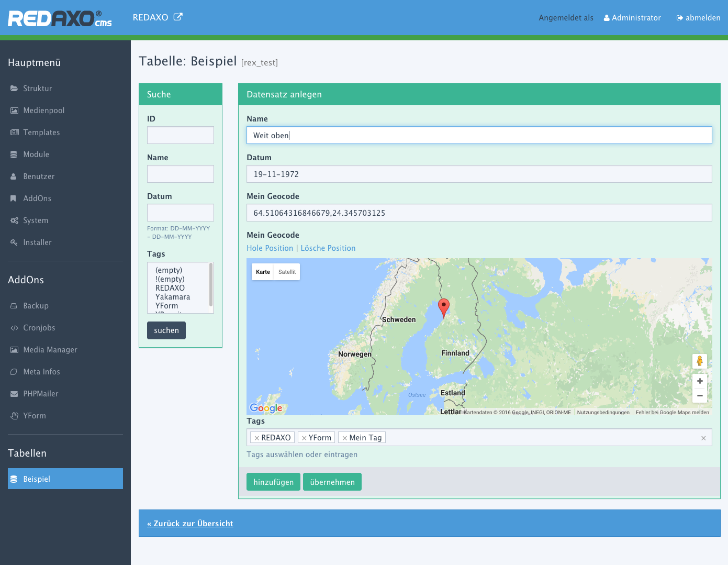Click the red map marker pin

(444, 308)
